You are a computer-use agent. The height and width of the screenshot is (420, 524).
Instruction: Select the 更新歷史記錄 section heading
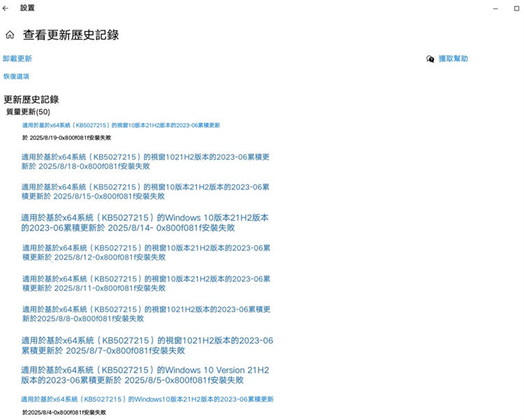(31, 99)
